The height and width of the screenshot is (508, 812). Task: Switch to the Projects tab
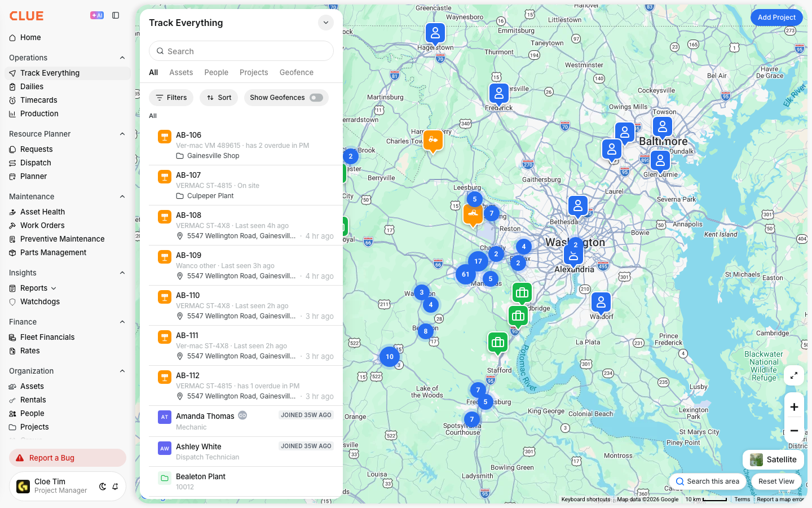click(254, 72)
